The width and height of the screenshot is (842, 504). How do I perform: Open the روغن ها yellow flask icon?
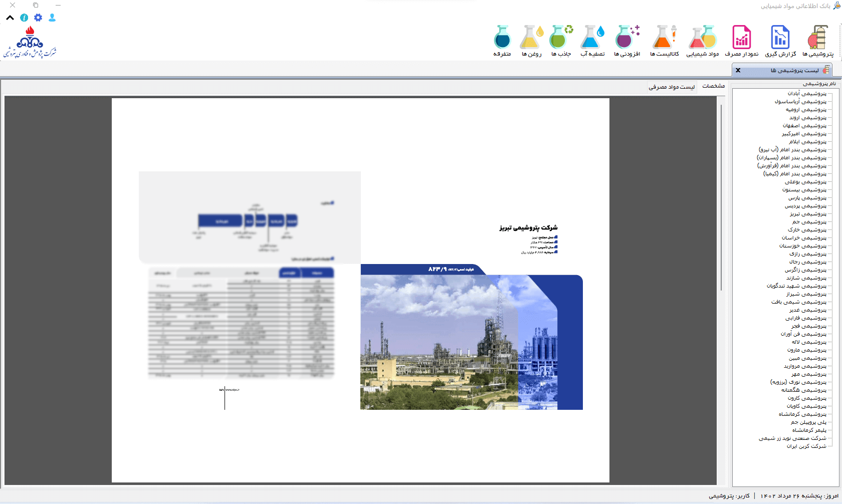coord(531,41)
